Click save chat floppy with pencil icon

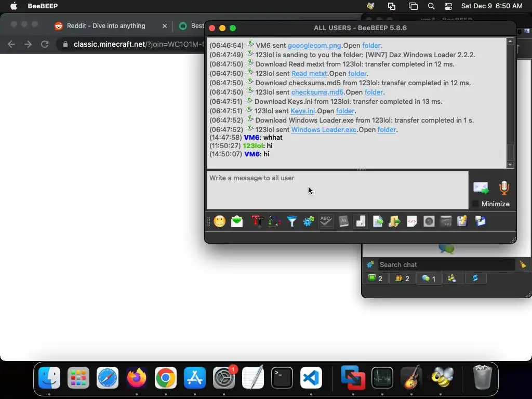[462, 221]
